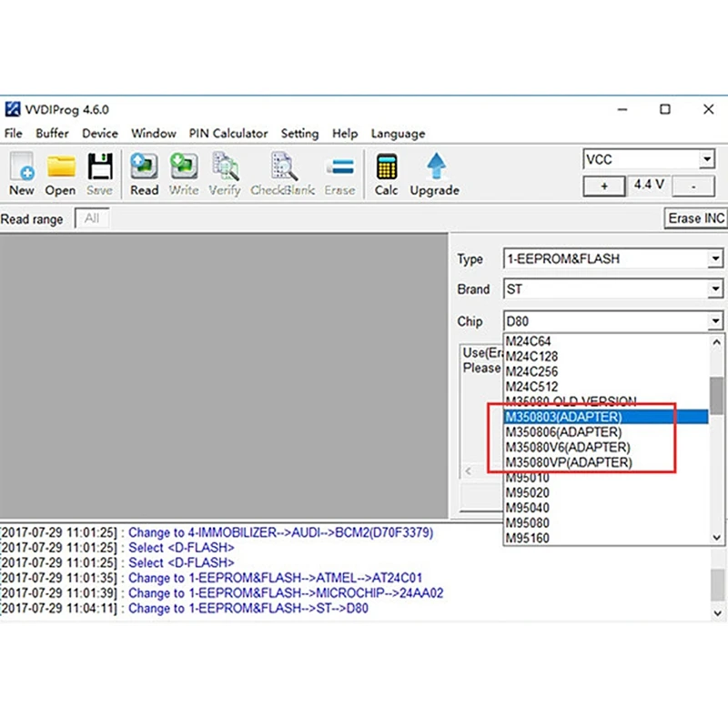This screenshot has width=728, height=728.
Task: Decrease voltage with the minus button
Action: click(693, 187)
